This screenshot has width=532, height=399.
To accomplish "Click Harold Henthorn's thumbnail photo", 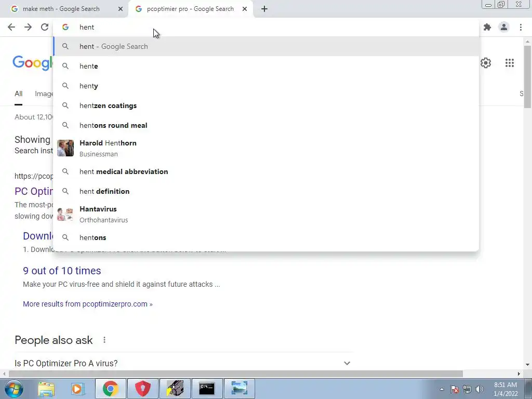I will point(65,148).
